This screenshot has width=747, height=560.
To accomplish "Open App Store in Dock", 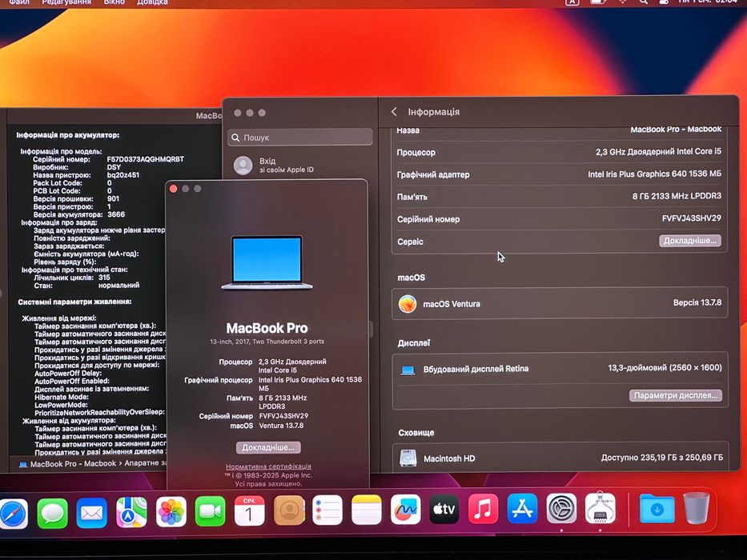I will click(x=522, y=509).
